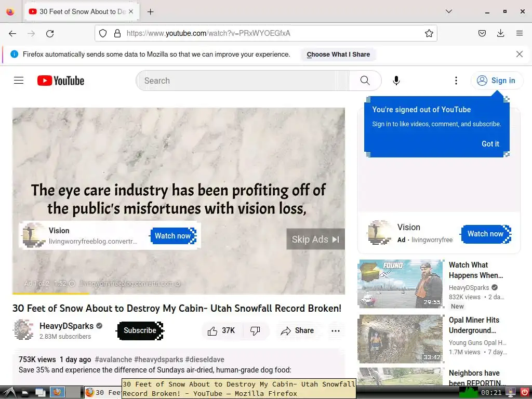The height and width of the screenshot is (399, 532).
Task: Open the #heavydsparks hashtag link
Action: coord(158,360)
